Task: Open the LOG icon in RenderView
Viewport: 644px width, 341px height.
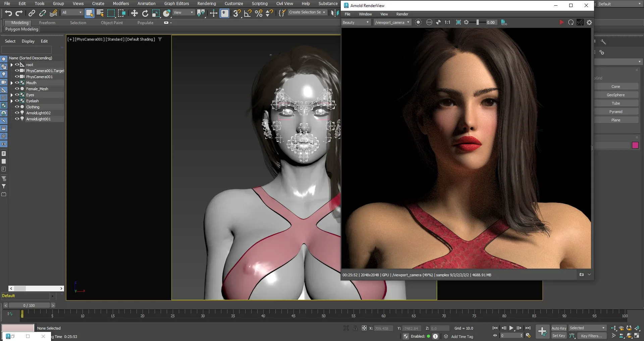Action: 504,22
